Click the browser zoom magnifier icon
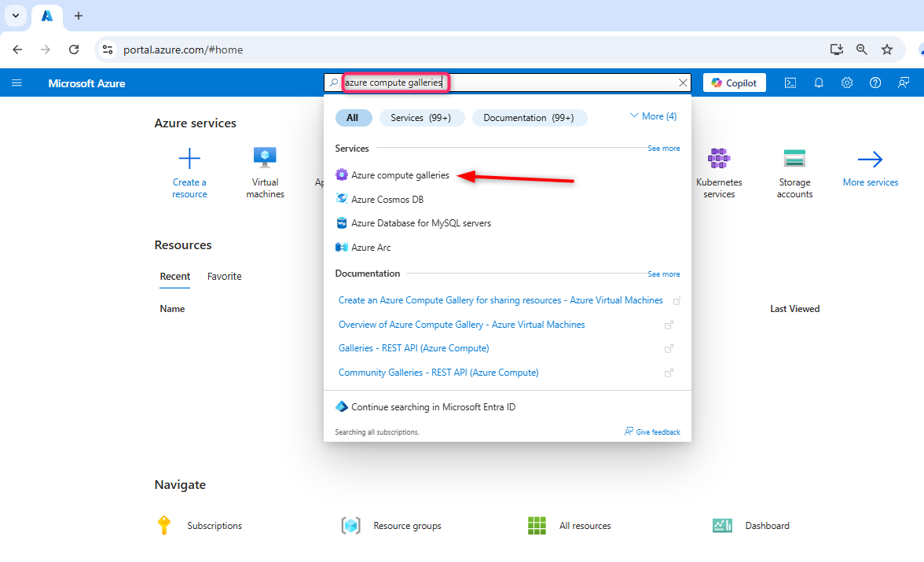The height and width of the screenshot is (562, 924). [861, 50]
